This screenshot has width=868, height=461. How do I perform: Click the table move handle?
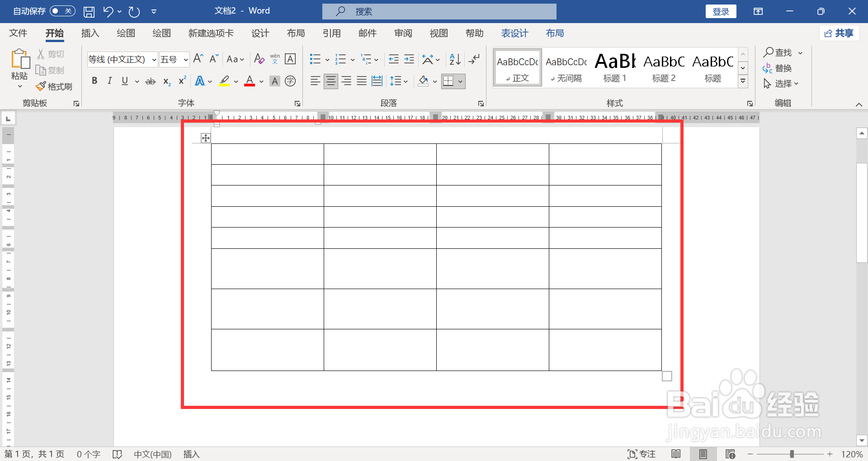pos(206,138)
